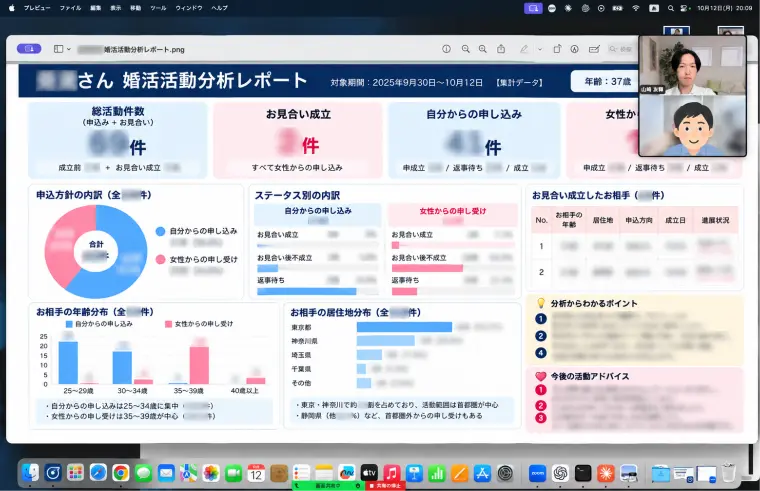
Task: Open Maps from the Dock
Action: (189, 473)
